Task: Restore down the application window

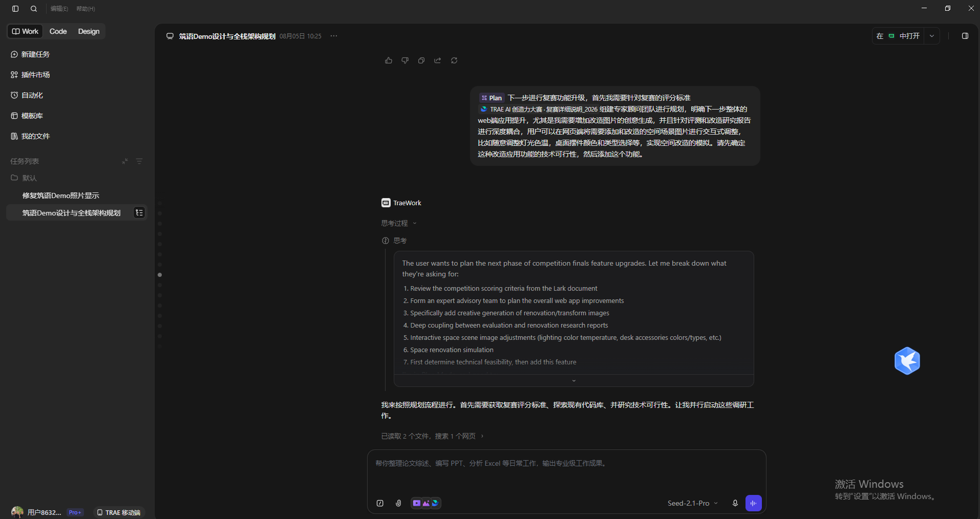Action: point(948,8)
